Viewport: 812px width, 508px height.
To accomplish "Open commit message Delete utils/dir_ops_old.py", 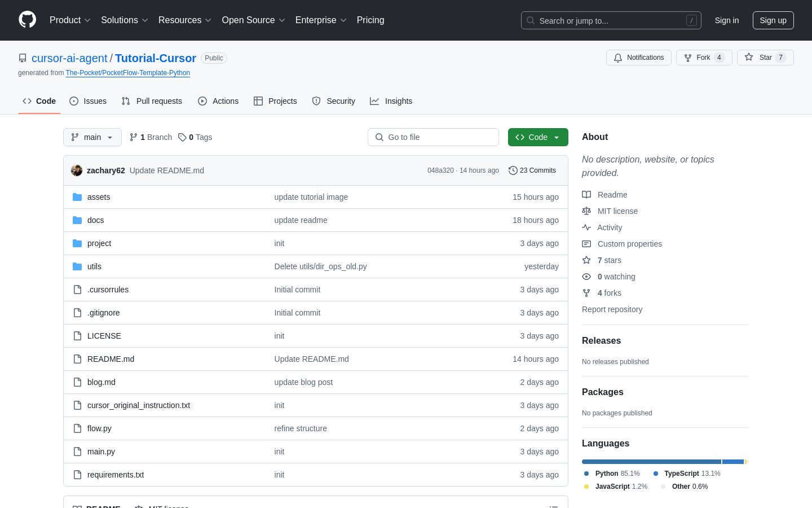I will (x=320, y=266).
